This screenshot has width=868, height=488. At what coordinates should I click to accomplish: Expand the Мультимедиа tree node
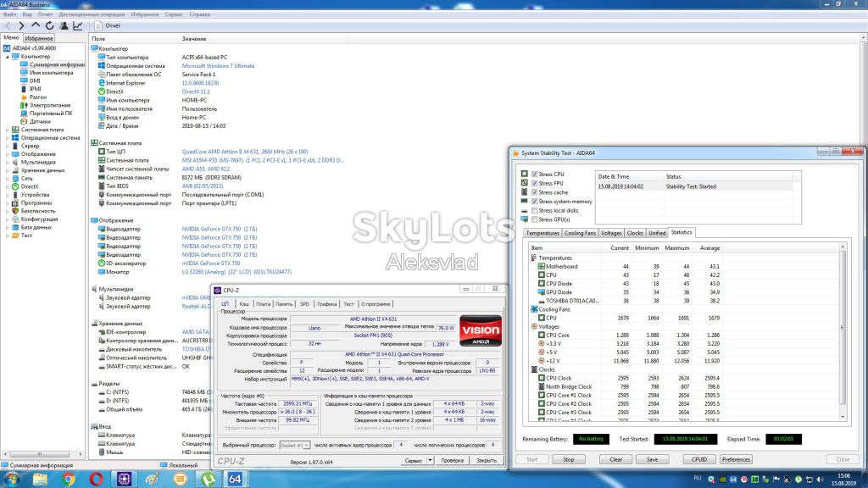coord(7,162)
